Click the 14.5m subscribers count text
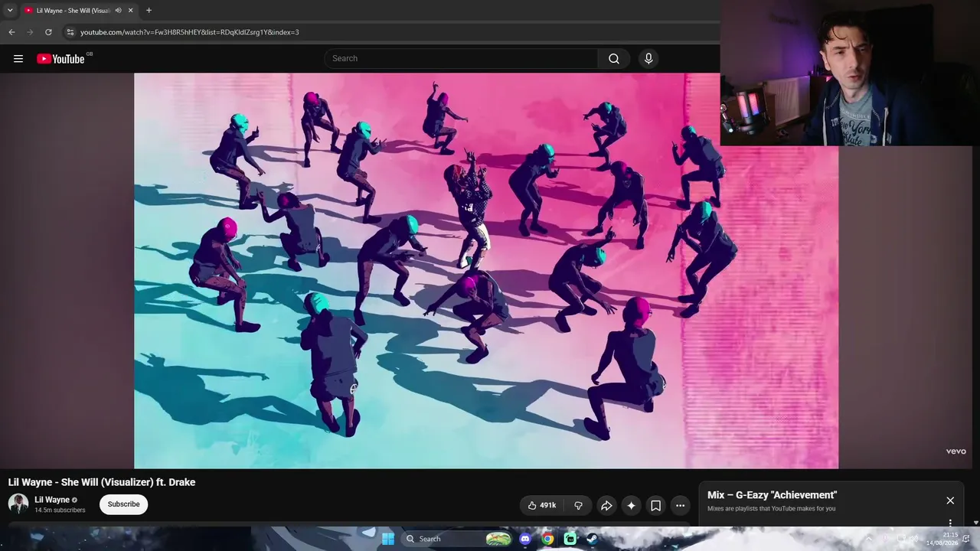 tap(60, 510)
